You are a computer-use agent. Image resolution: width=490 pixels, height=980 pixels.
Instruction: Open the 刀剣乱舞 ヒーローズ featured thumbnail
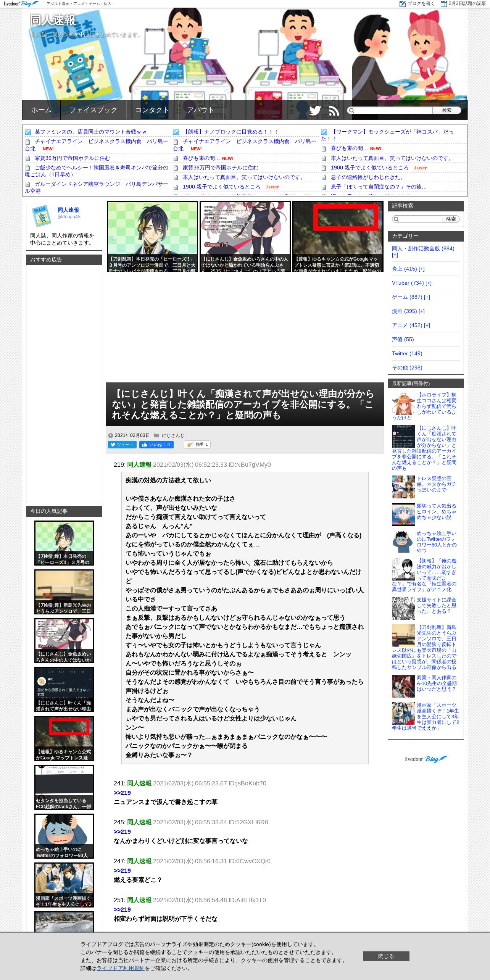[x=152, y=236]
